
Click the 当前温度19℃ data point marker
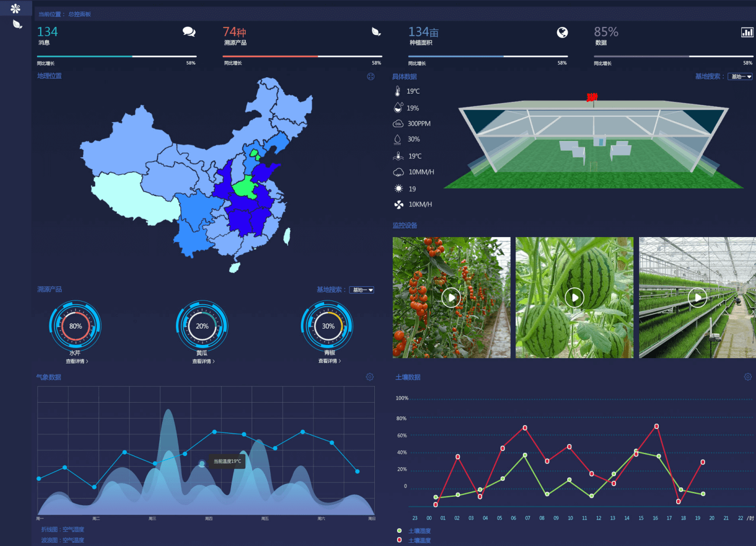[201, 463]
